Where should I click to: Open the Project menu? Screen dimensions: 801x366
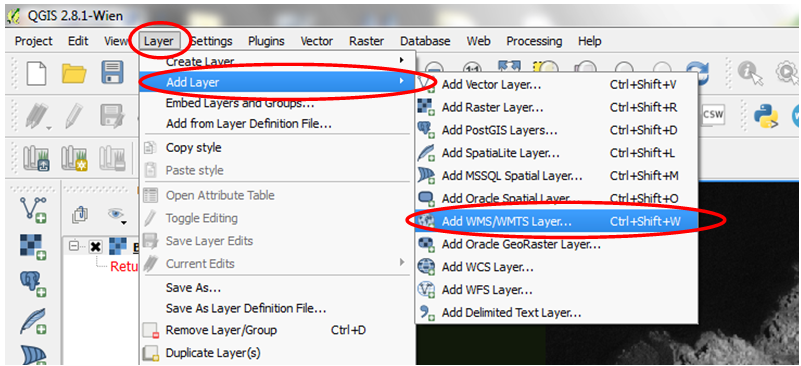(34, 41)
